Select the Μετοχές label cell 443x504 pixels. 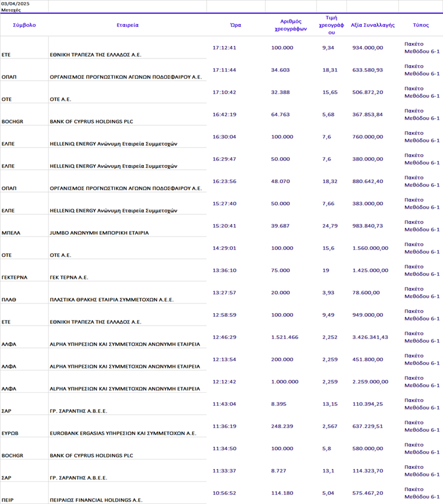point(11,10)
